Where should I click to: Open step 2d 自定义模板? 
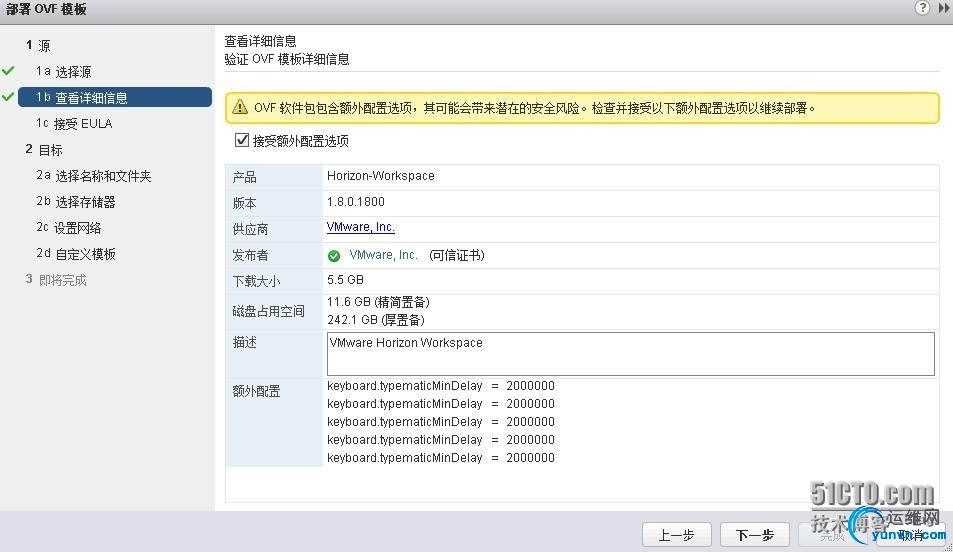pos(76,254)
